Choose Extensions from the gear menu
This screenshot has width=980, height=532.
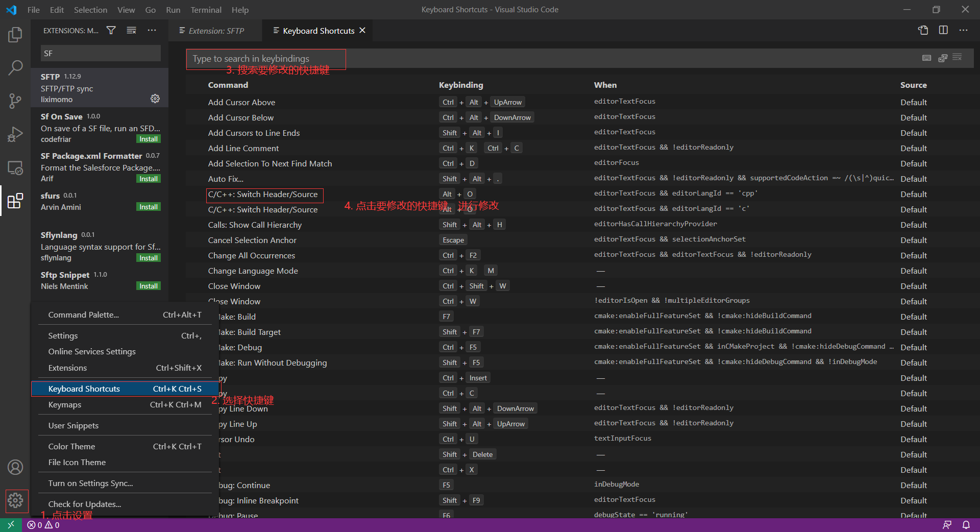(125, 368)
